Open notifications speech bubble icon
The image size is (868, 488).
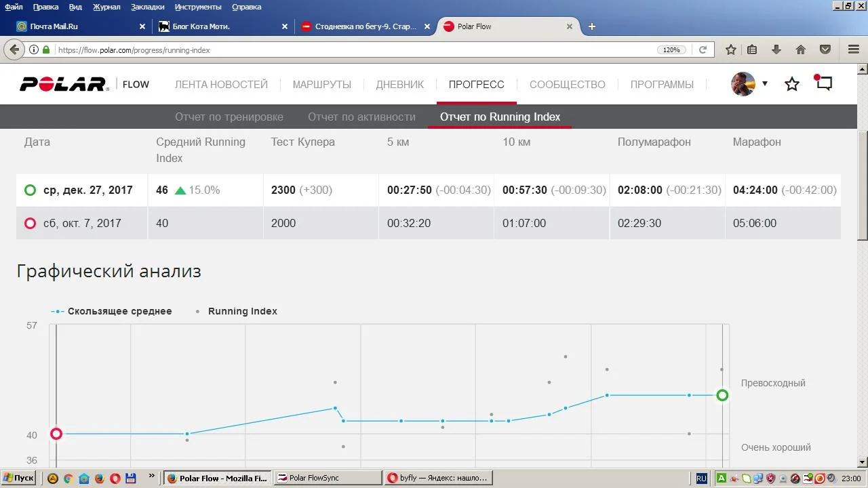pos(823,83)
